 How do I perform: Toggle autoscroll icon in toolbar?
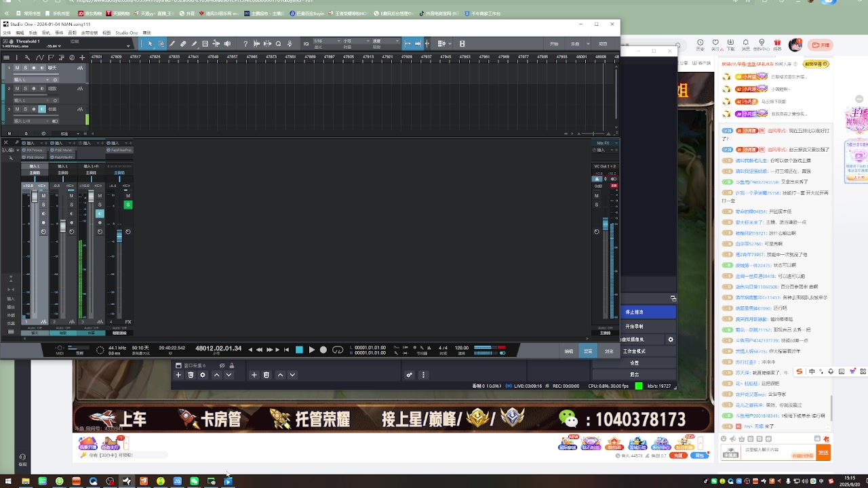click(x=418, y=43)
